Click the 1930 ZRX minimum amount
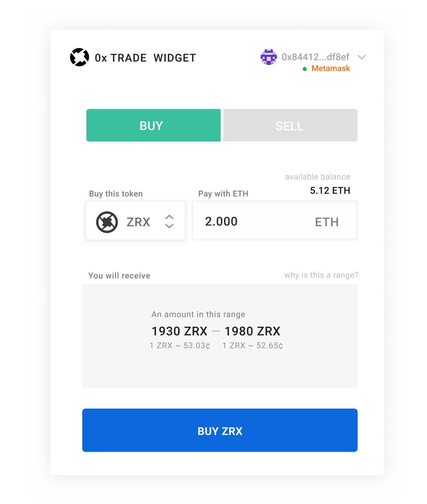Screen dimensions: 427x504 coord(179,331)
